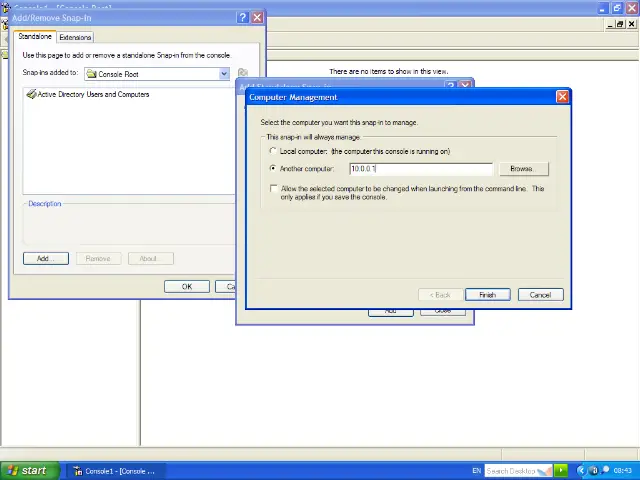Close the Computer Management dialog
The image size is (640, 480).
click(562, 97)
